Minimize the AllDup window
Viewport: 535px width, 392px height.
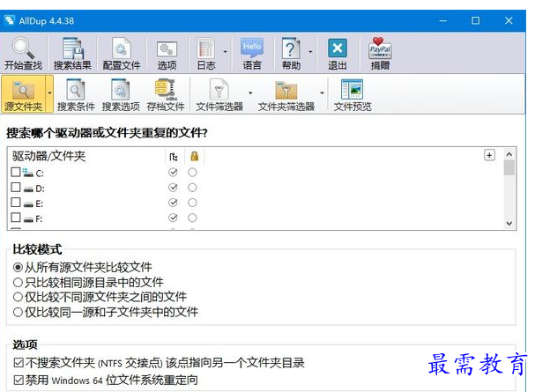tap(442, 21)
